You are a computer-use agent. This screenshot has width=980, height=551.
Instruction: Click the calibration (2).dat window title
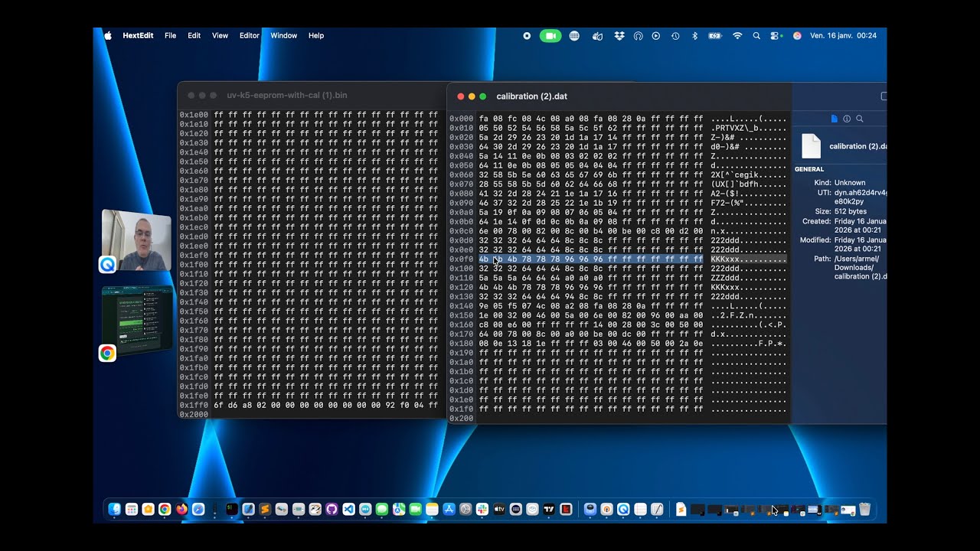[x=531, y=96]
